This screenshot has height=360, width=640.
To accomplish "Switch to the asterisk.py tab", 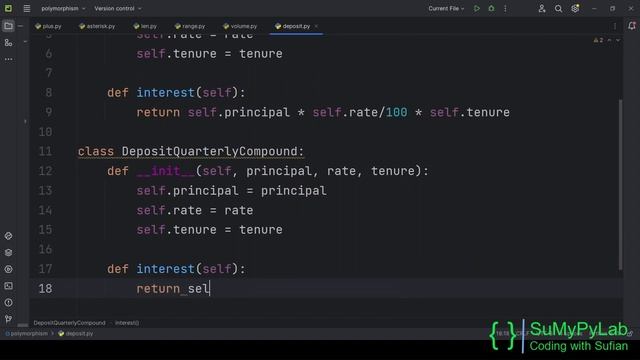I will 97,26.
